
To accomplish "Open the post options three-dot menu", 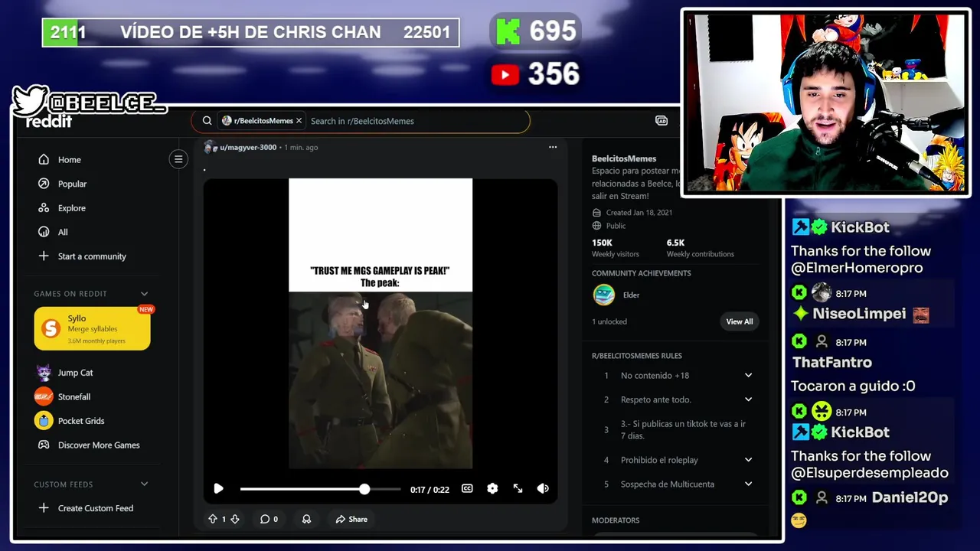I will coord(553,147).
